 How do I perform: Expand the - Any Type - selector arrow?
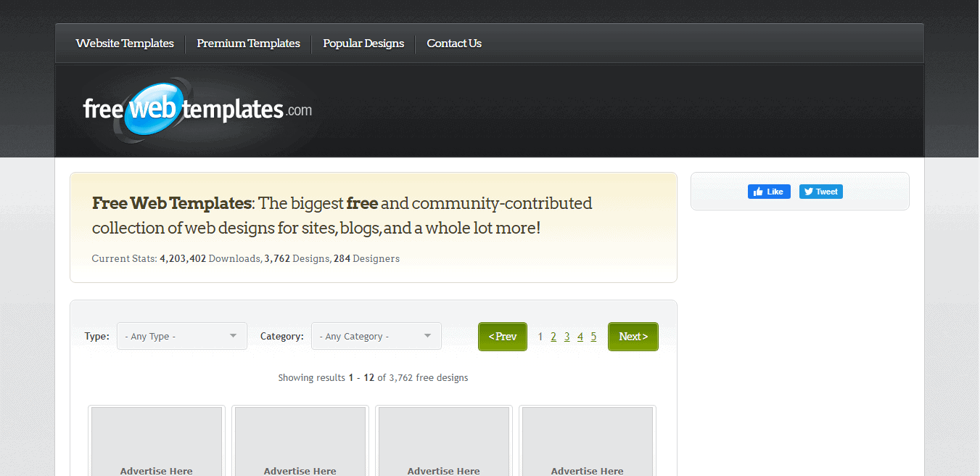tap(234, 336)
